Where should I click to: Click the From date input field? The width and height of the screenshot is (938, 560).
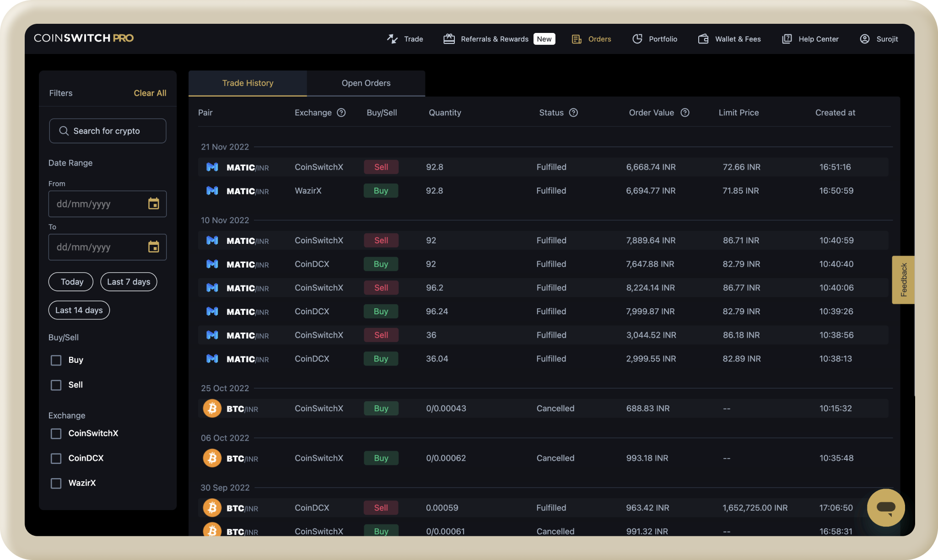coord(108,204)
